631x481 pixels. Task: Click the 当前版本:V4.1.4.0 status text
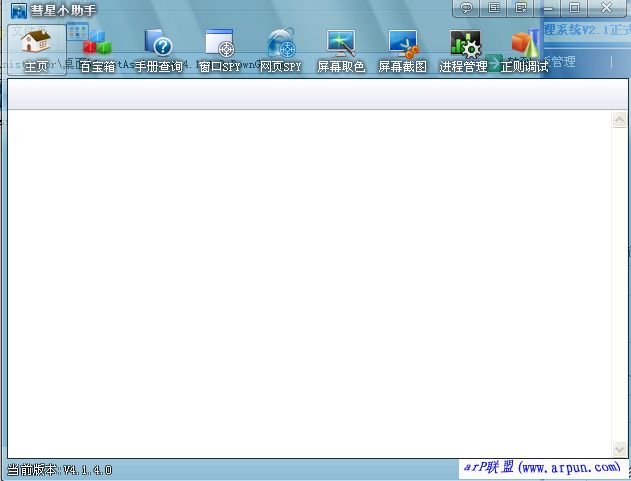click(x=60, y=470)
